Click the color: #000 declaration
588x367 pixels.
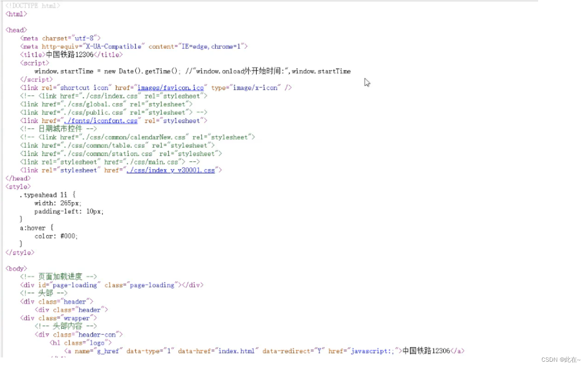coord(56,236)
